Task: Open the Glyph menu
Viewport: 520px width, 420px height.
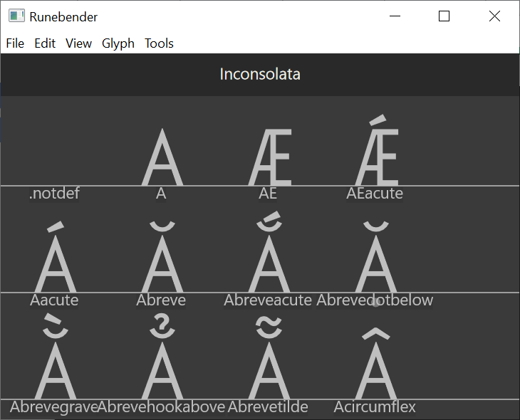Action: (x=118, y=43)
